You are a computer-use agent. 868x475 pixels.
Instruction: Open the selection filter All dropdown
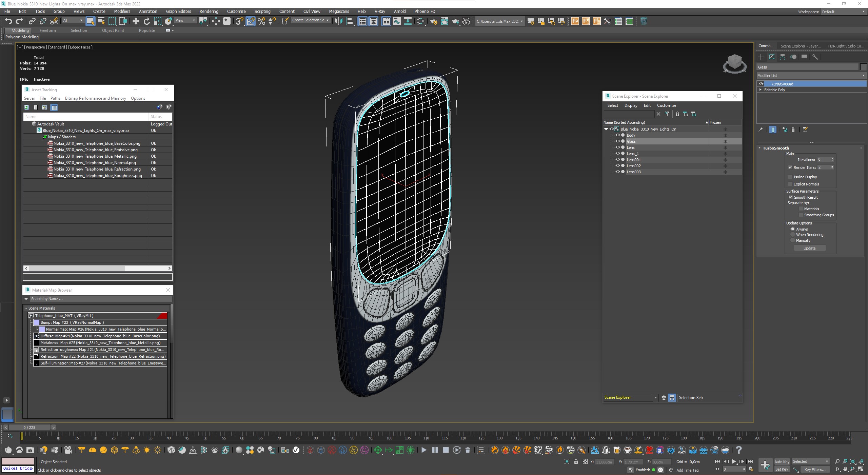point(73,20)
